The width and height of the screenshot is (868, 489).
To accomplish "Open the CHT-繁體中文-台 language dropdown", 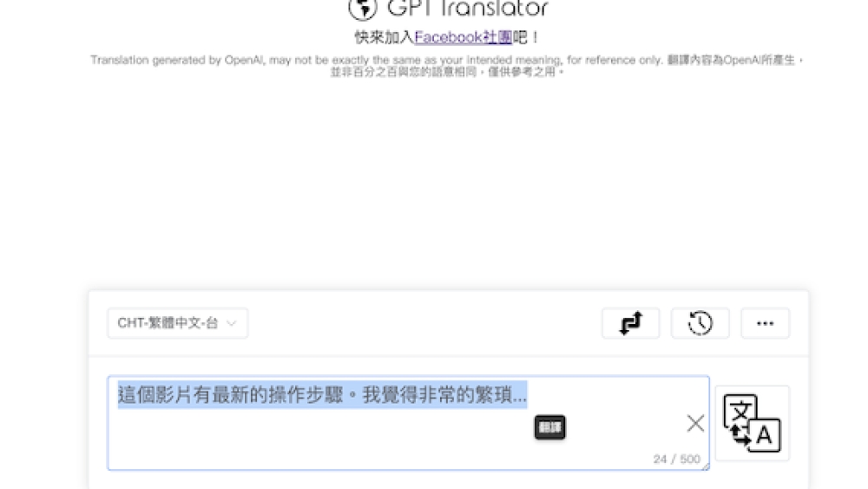I will coord(177,323).
